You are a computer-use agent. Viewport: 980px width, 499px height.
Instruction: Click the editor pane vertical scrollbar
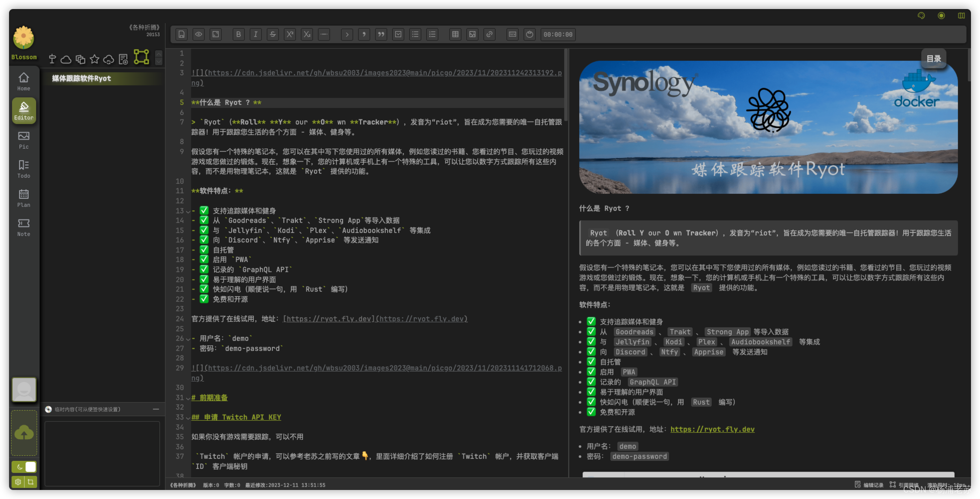(x=566, y=85)
